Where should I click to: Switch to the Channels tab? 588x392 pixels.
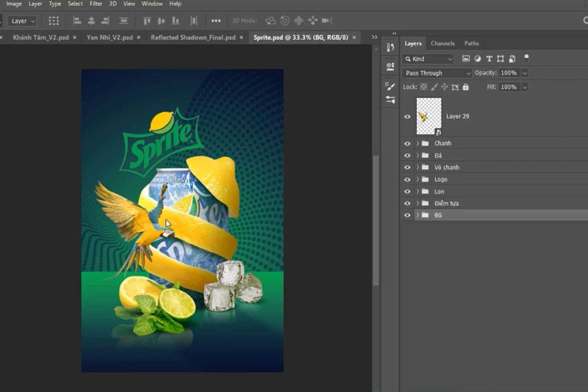coord(442,44)
